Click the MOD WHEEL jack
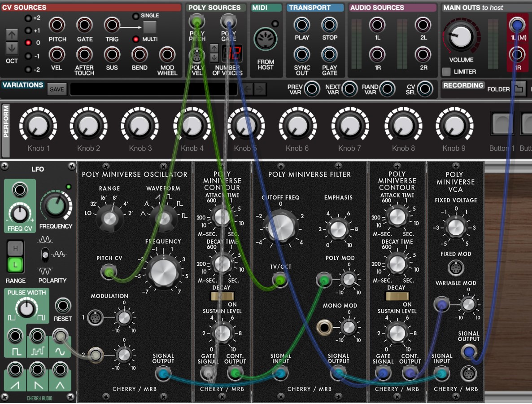This screenshot has width=532, height=404. (167, 54)
